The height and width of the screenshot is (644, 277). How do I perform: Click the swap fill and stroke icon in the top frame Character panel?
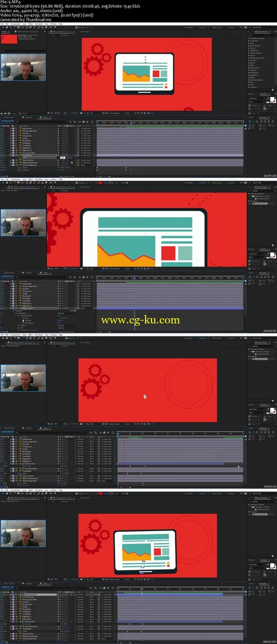click(x=275, y=98)
